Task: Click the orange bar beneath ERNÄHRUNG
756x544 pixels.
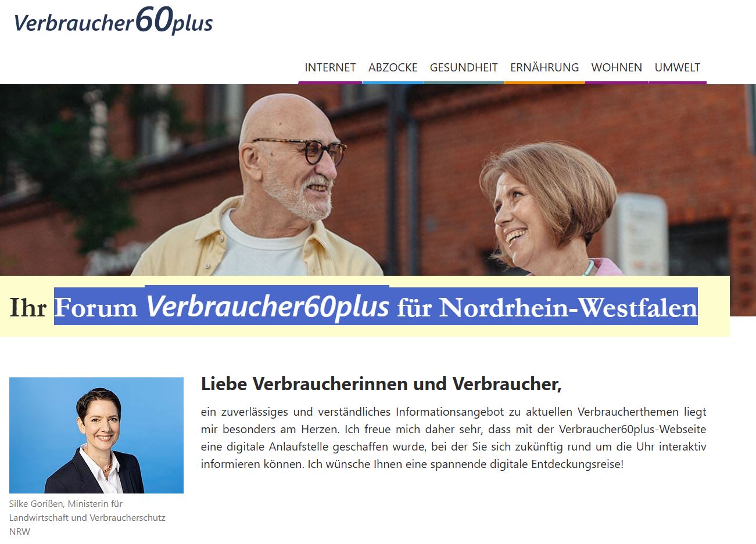Action: click(544, 82)
